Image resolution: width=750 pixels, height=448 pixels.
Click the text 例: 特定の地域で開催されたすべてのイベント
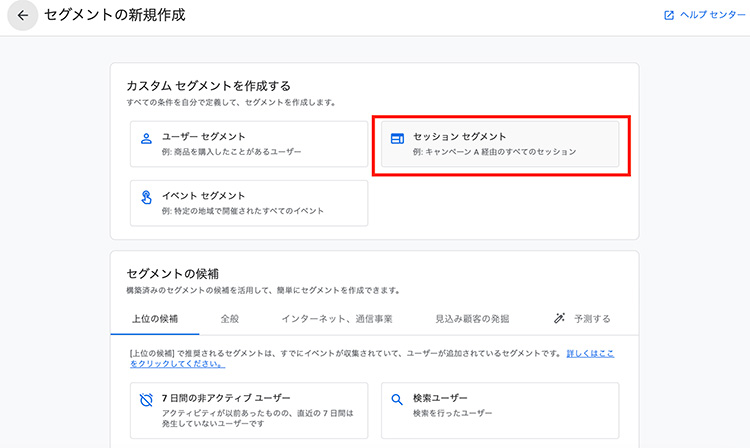click(243, 211)
